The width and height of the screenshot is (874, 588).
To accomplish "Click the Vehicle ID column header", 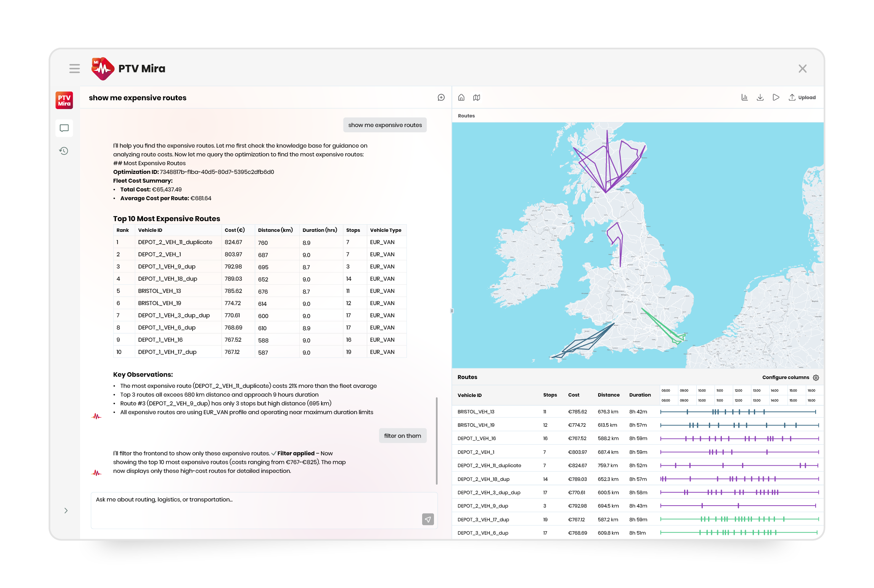I will pos(469,395).
